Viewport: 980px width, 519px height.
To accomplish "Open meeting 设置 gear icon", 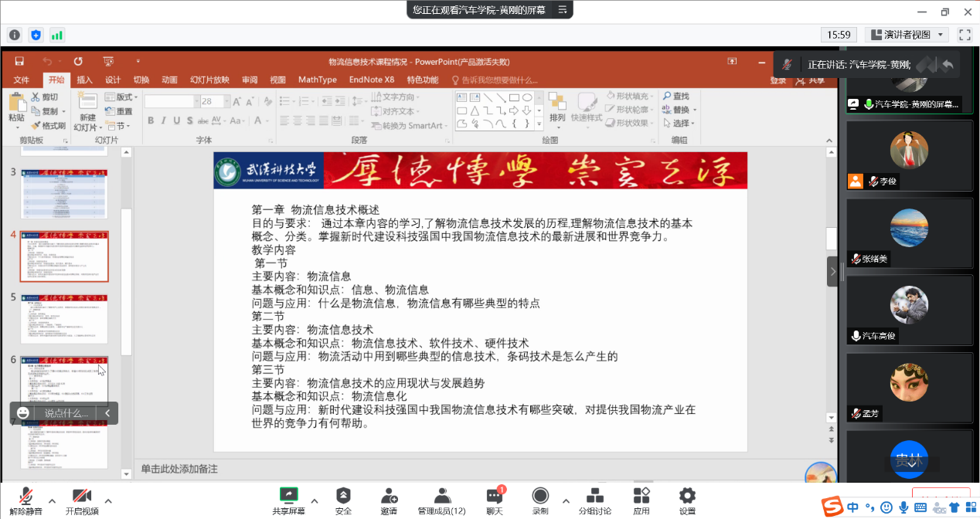I will (686, 500).
